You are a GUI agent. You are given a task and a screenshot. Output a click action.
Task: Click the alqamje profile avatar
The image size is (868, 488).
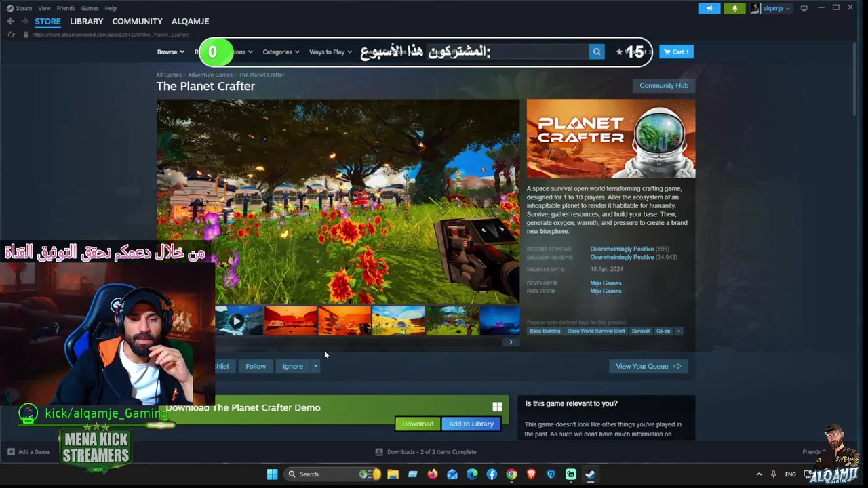[755, 8]
